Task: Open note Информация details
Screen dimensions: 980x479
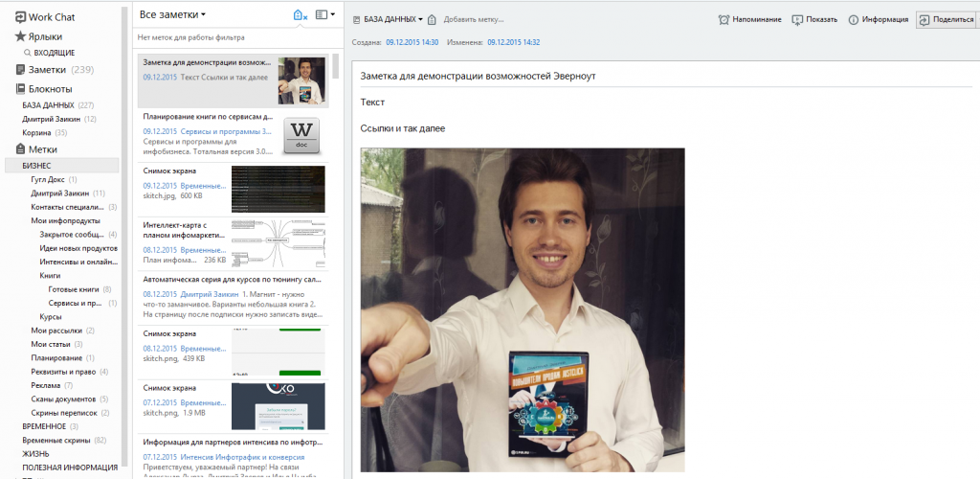Action: (879, 20)
